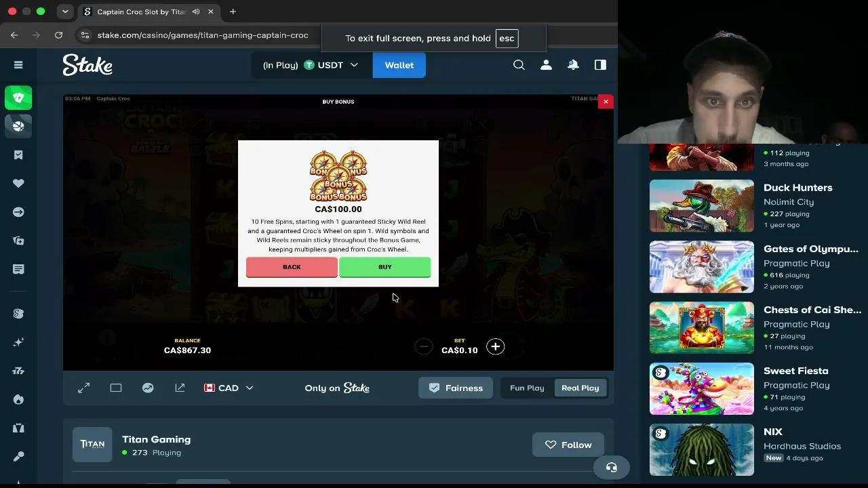Click the Fairness button
This screenshot has width=868, height=488.
click(x=456, y=388)
